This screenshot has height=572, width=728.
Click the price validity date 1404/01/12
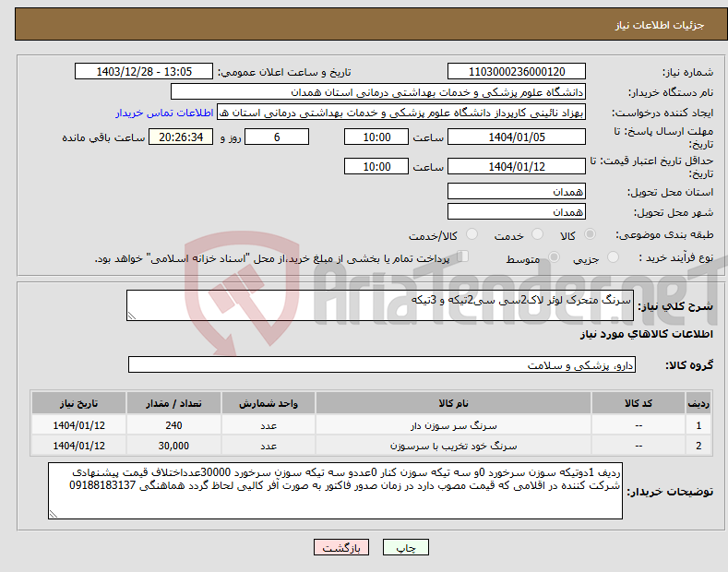(517, 166)
